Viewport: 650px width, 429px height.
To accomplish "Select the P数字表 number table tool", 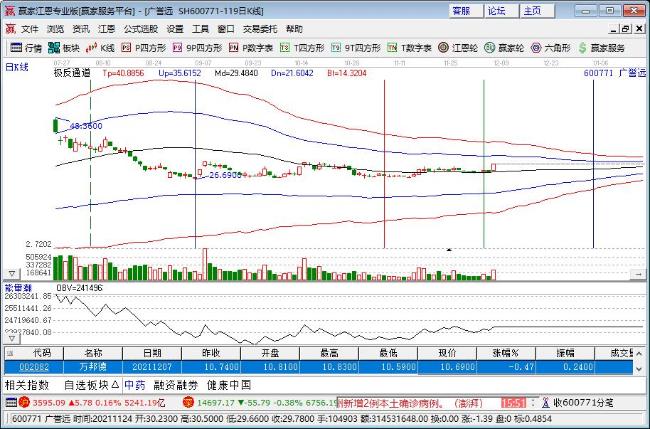I will coord(250,47).
